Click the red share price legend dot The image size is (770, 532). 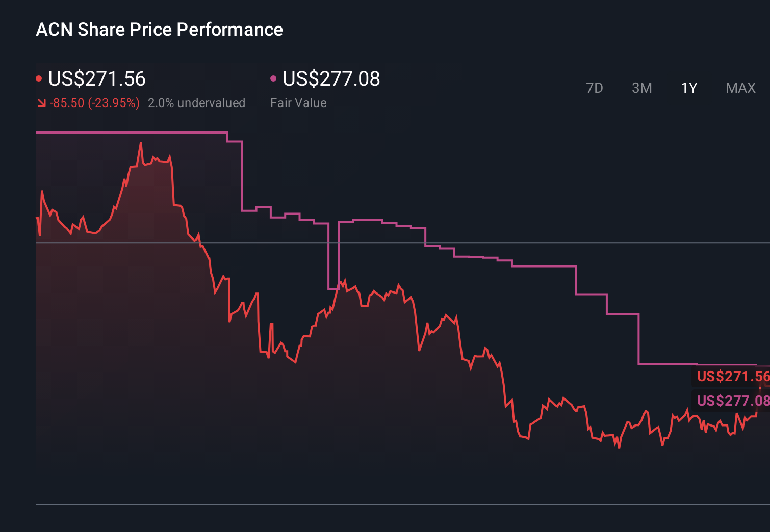pos(39,78)
